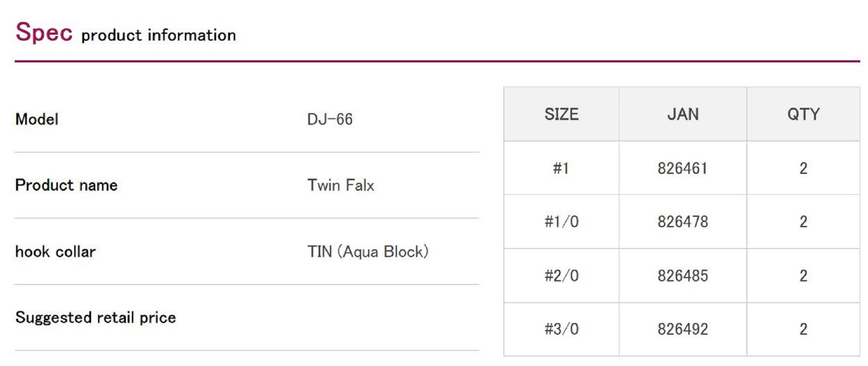The width and height of the screenshot is (868, 366).
Task: Click JAN code 826492
Action: point(683,329)
